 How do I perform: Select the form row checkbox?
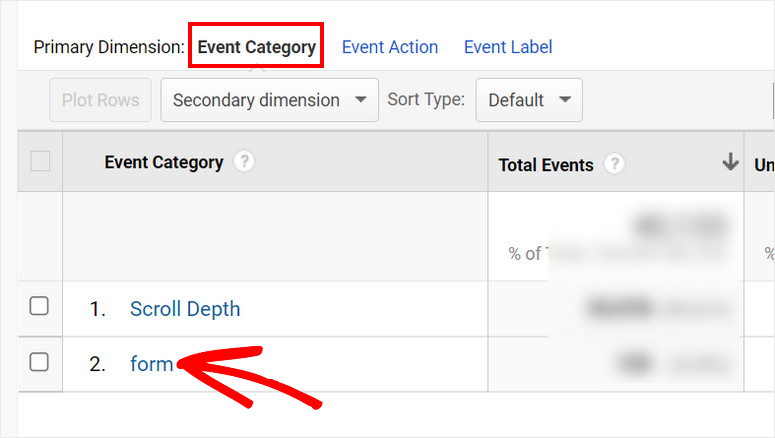pyautogui.click(x=39, y=363)
